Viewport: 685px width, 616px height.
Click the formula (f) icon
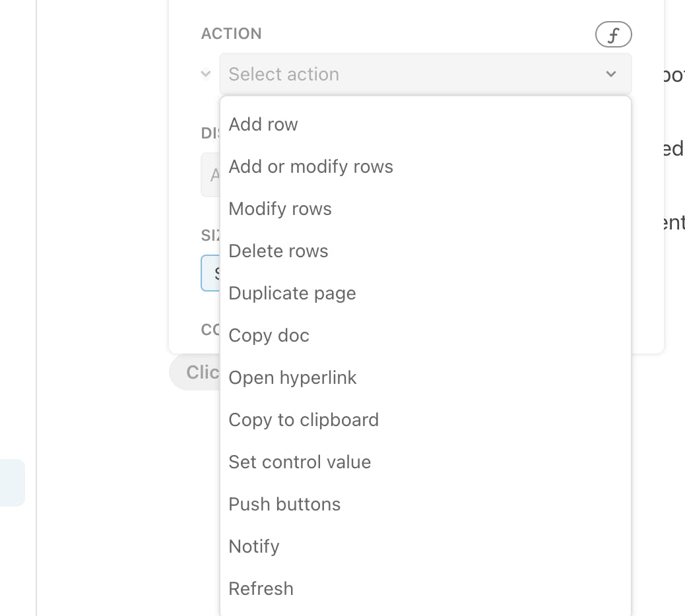coord(613,35)
